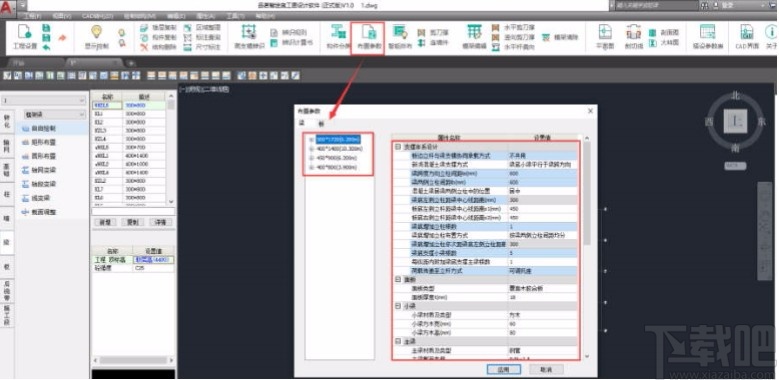
Task: Open the 高支模辨识 recognition tool
Action: (249, 37)
